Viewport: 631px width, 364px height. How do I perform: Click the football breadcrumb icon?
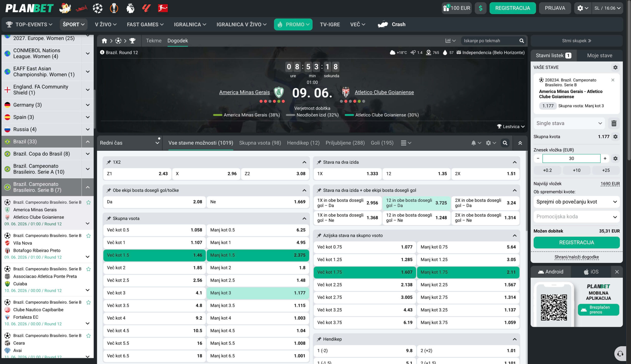(118, 41)
